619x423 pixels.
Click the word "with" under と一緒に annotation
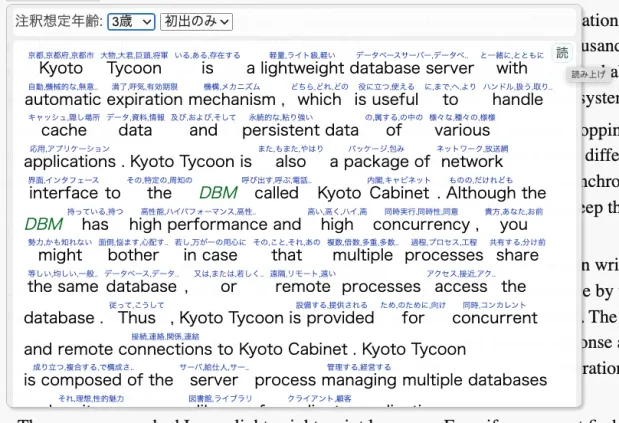tap(512, 68)
